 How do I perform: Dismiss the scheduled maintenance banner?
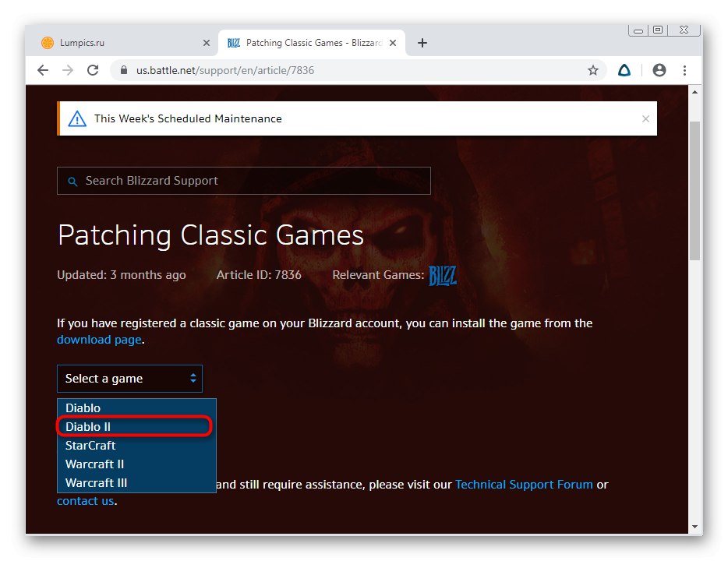click(x=645, y=118)
